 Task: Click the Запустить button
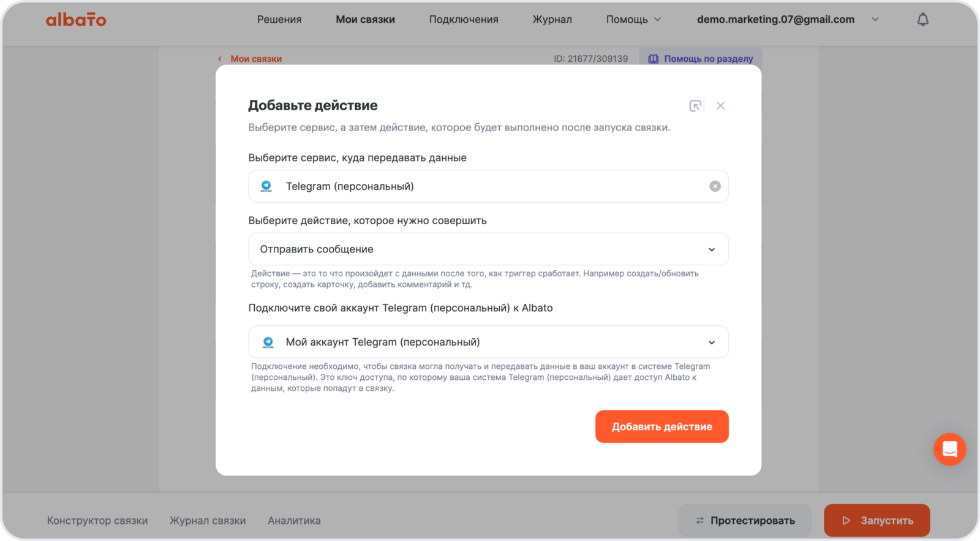(876, 521)
